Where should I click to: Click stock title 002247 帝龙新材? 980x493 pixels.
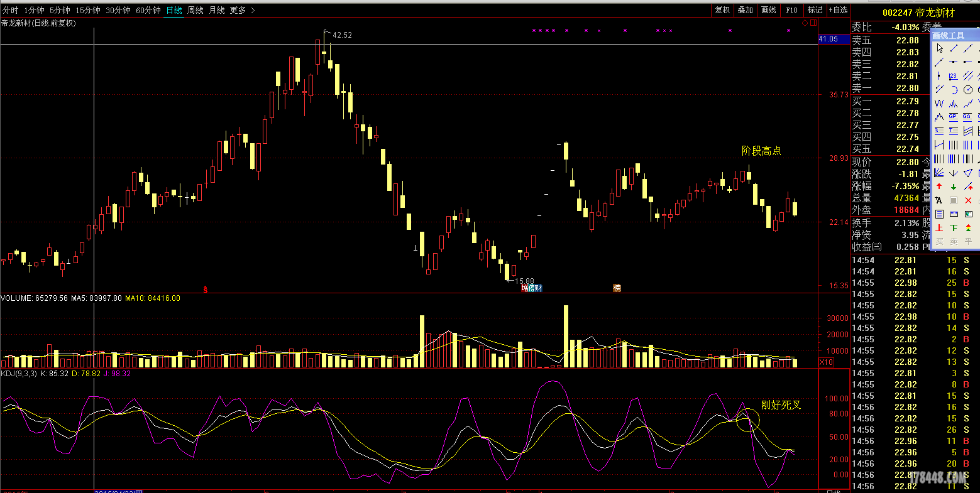918,13
